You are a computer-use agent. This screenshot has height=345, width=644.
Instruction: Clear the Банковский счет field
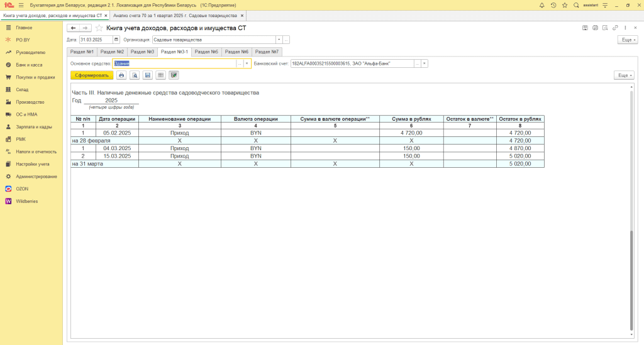(x=425, y=63)
